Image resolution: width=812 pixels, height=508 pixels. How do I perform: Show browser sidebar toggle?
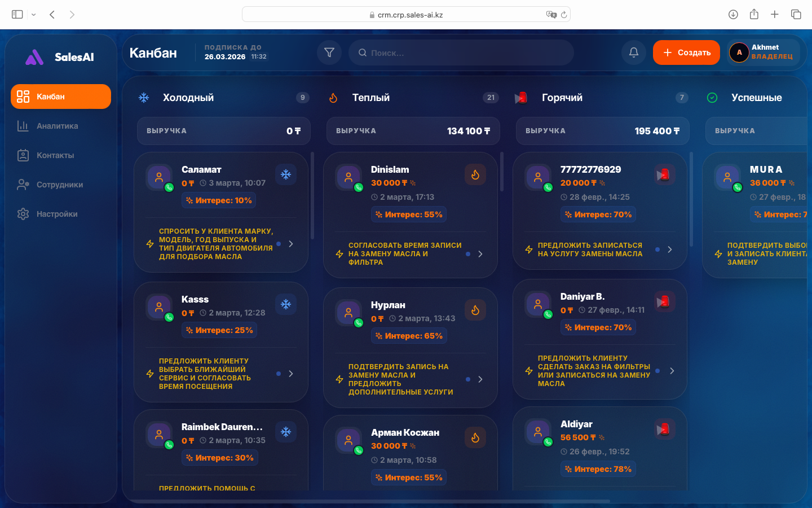[x=17, y=15]
